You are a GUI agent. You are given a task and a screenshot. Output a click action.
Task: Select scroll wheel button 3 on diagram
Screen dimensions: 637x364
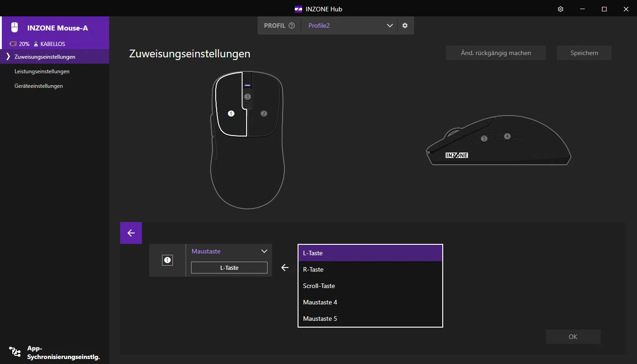click(248, 97)
